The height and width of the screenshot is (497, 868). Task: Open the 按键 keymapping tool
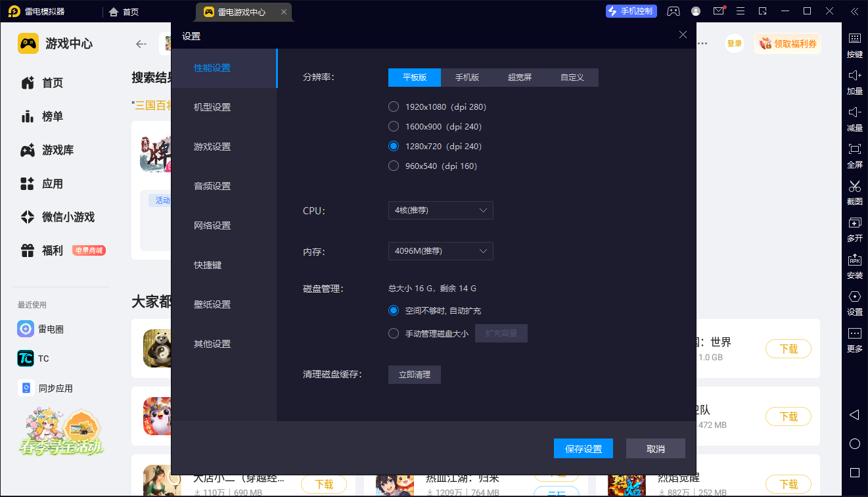(854, 45)
